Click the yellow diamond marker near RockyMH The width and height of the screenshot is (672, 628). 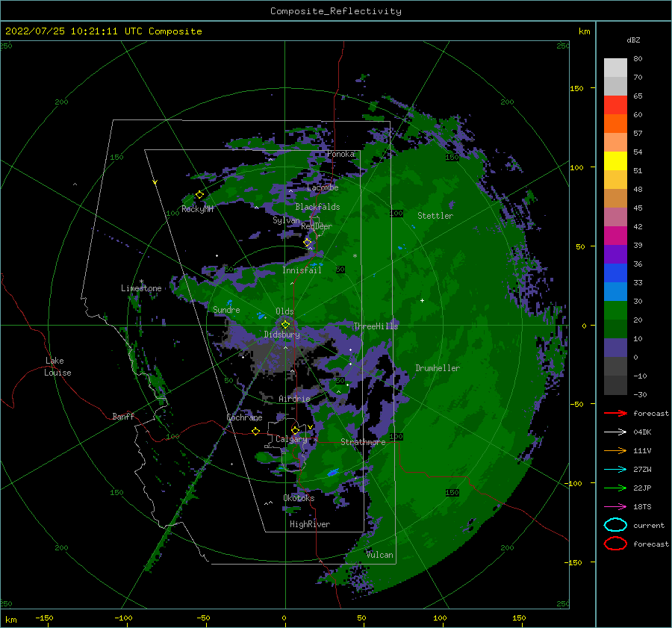click(x=199, y=195)
